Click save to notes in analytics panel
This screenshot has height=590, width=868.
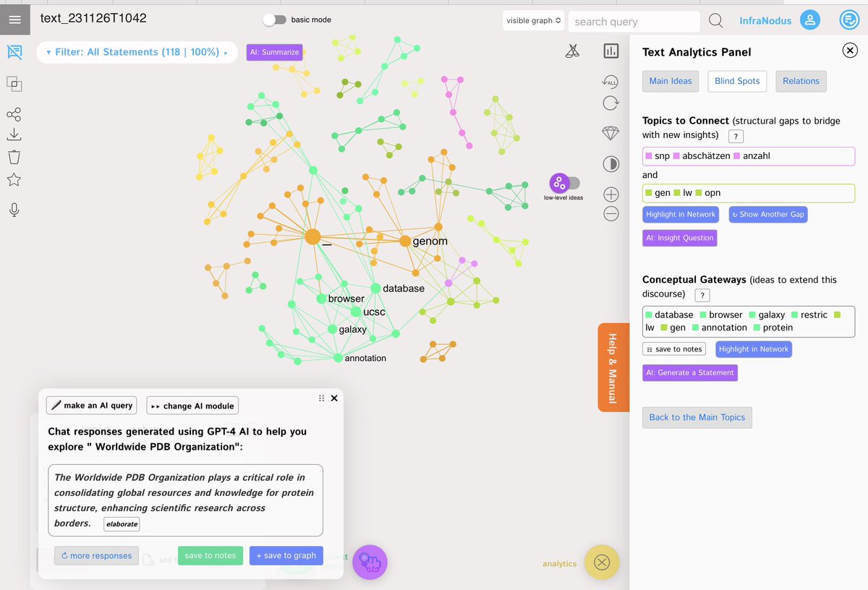click(x=674, y=349)
